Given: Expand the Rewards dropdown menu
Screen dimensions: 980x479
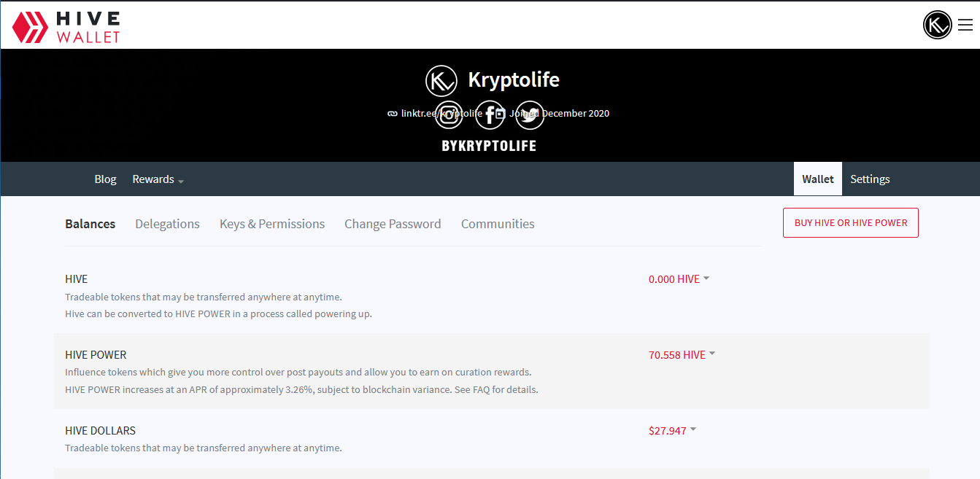Looking at the screenshot, I should [x=158, y=179].
